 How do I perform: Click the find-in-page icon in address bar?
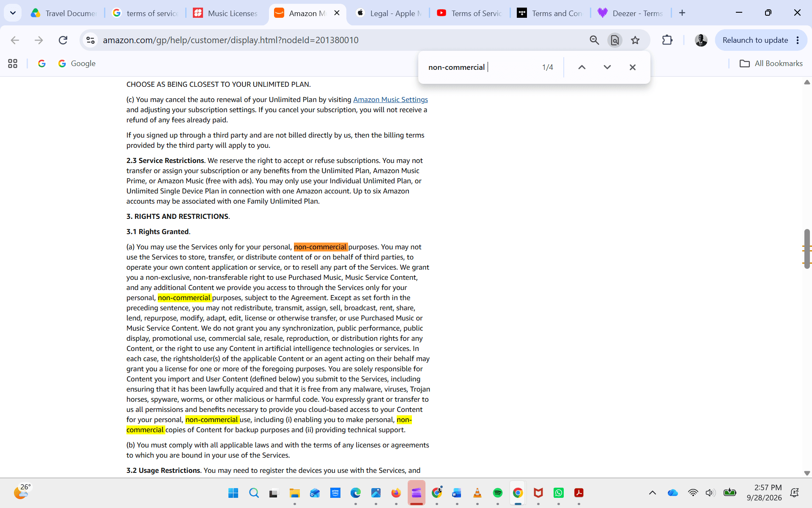[614, 40]
